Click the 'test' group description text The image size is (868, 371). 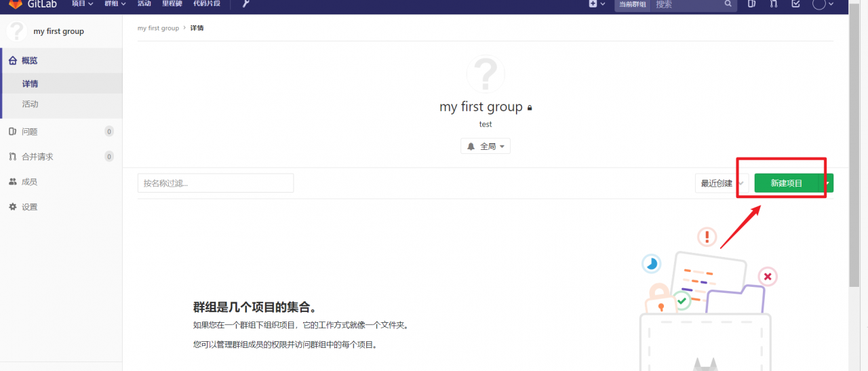click(x=486, y=125)
